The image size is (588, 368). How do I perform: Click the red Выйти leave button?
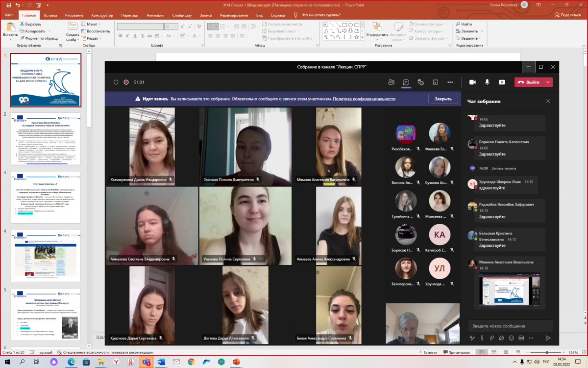pyautogui.click(x=529, y=82)
